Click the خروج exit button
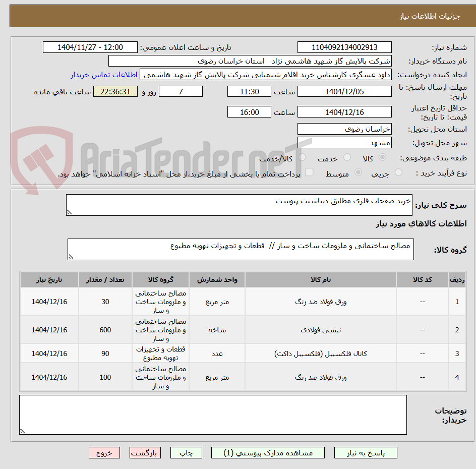The width and height of the screenshot is (476, 469). 104,452
